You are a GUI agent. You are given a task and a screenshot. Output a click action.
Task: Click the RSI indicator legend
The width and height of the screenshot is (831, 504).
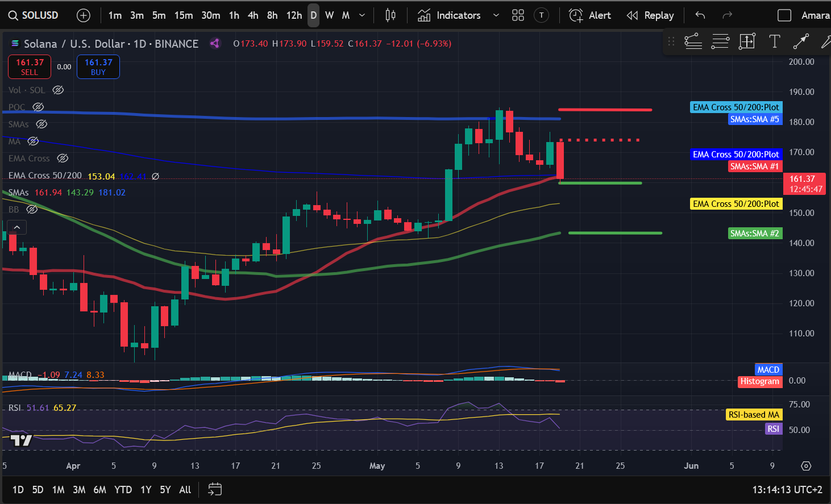pos(15,408)
